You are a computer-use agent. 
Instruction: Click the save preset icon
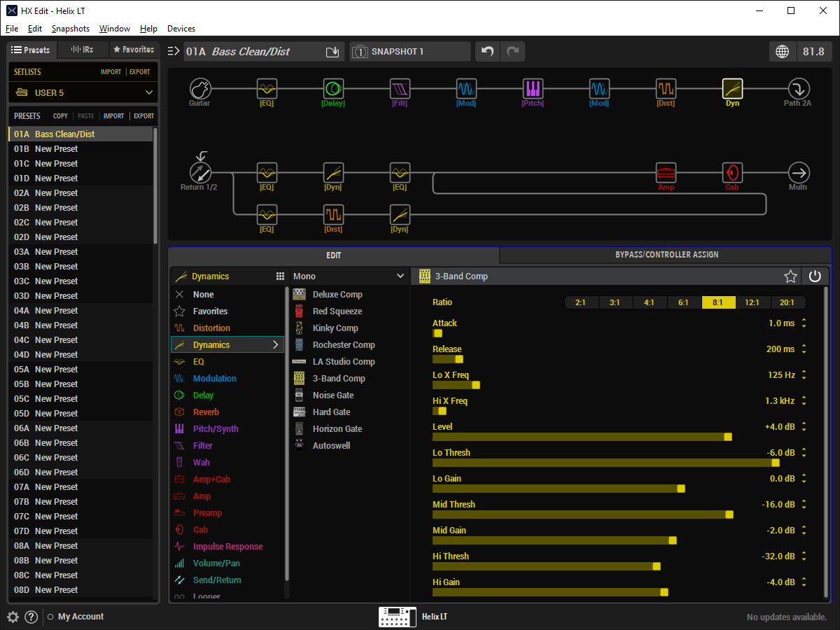(x=332, y=52)
